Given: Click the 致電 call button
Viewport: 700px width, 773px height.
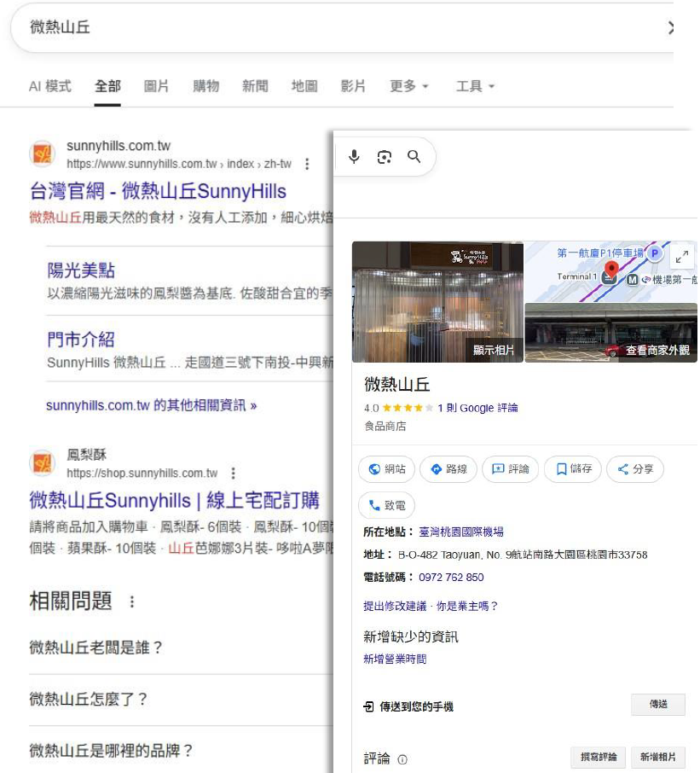Looking at the screenshot, I should [387, 505].
